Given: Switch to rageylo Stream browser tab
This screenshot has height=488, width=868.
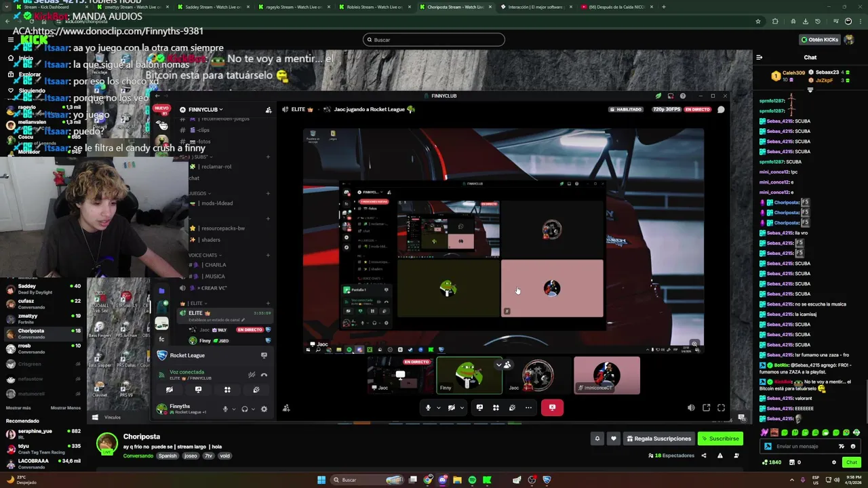Looking at the screenshot, I should pos(294,7).
